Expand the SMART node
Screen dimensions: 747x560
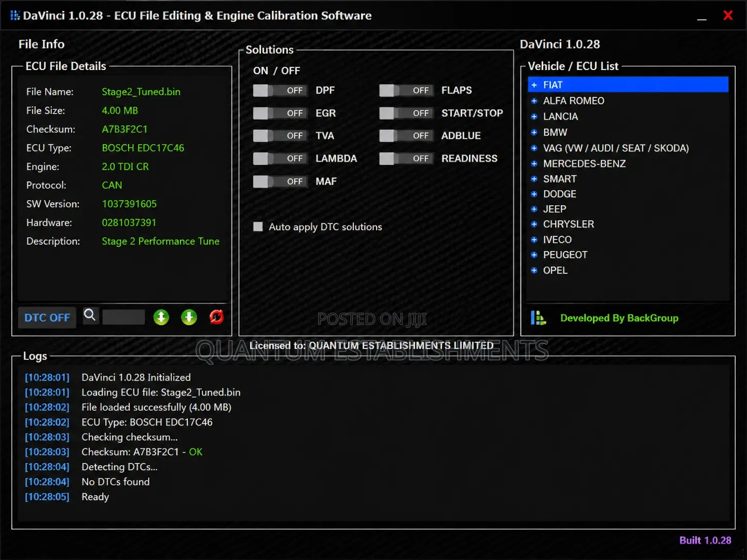click(534, 179)
